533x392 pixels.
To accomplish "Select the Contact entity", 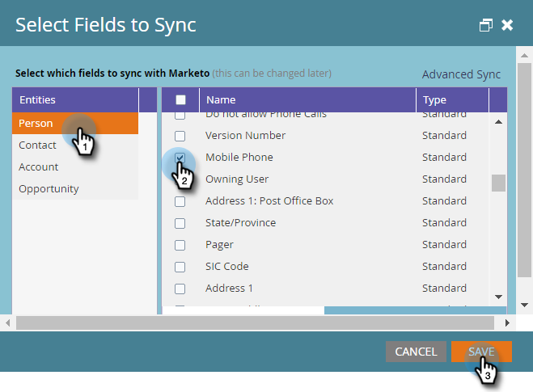I will tap(38, 145).
